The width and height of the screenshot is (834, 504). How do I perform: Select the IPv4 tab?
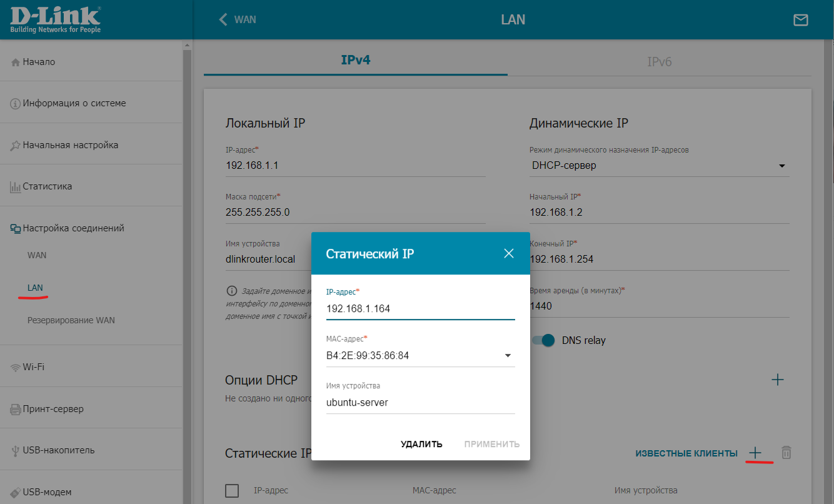tap(355, 60)
